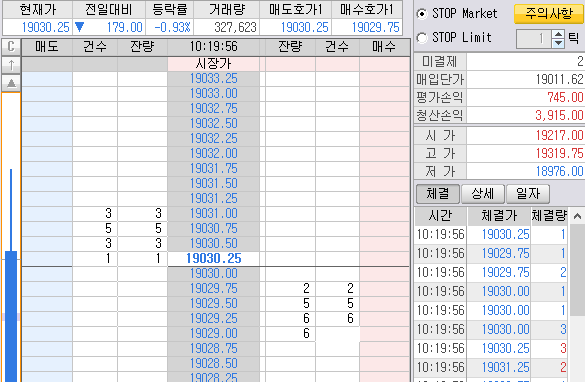Click sell-side cell at price 19031.00
This screenshot has height=382, width=585.
[47, 213]
